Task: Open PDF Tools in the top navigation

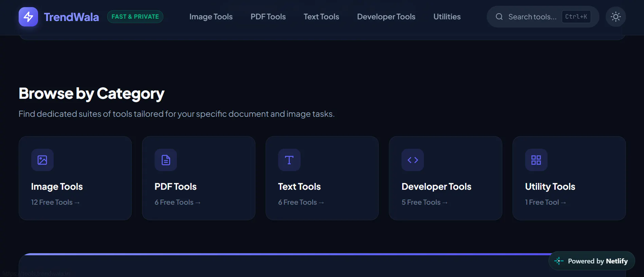Action: click(268, 17)
